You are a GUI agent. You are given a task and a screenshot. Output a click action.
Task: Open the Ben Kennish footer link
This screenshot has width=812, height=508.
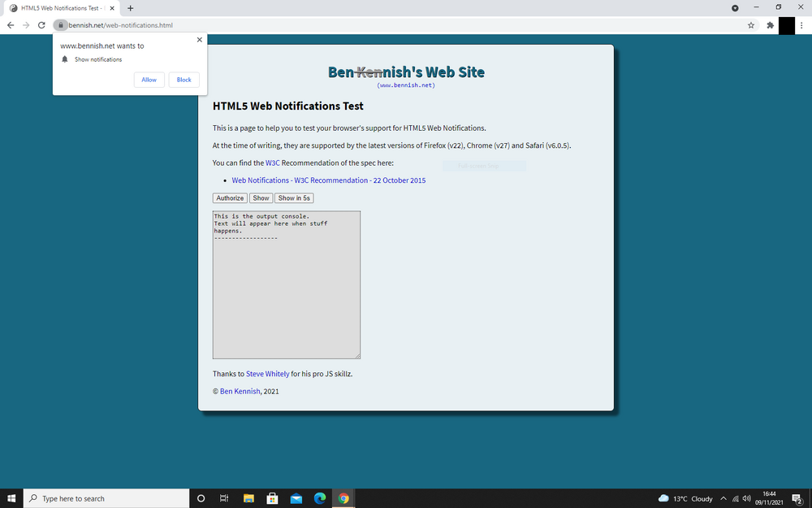click(x=240, y=392)
